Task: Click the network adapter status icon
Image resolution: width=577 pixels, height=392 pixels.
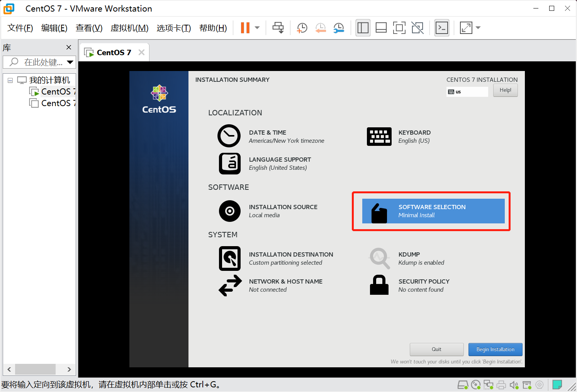Action: [x=489, y=385]
